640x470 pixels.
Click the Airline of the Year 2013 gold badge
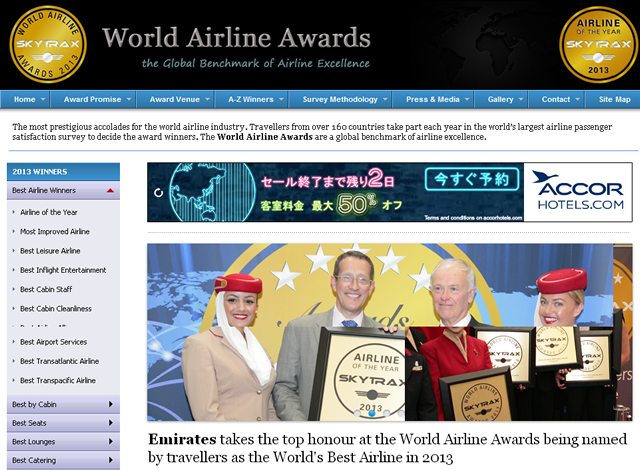597,44
